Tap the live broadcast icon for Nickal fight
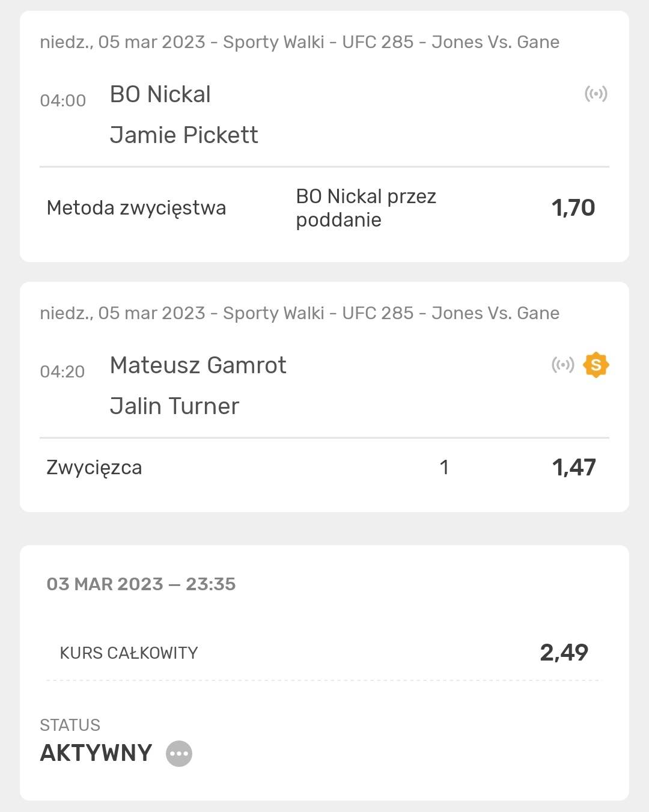The width and height of the screenshot is (649, 812). 596,94
